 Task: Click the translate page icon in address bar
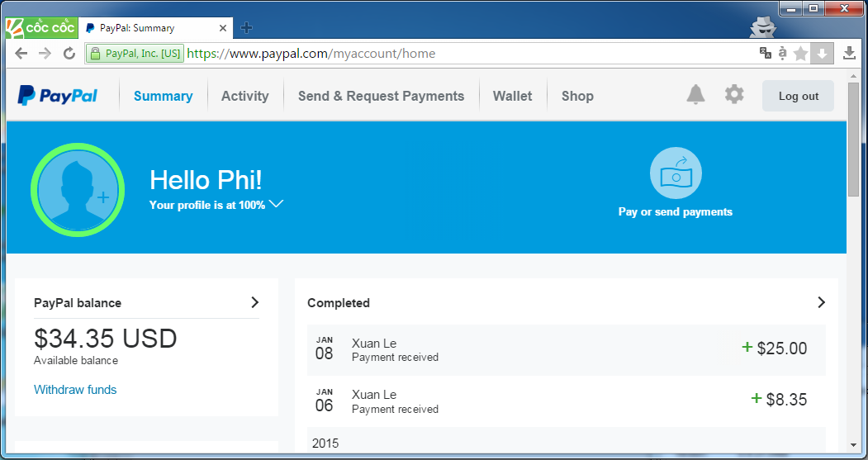[x=765, y=53]
